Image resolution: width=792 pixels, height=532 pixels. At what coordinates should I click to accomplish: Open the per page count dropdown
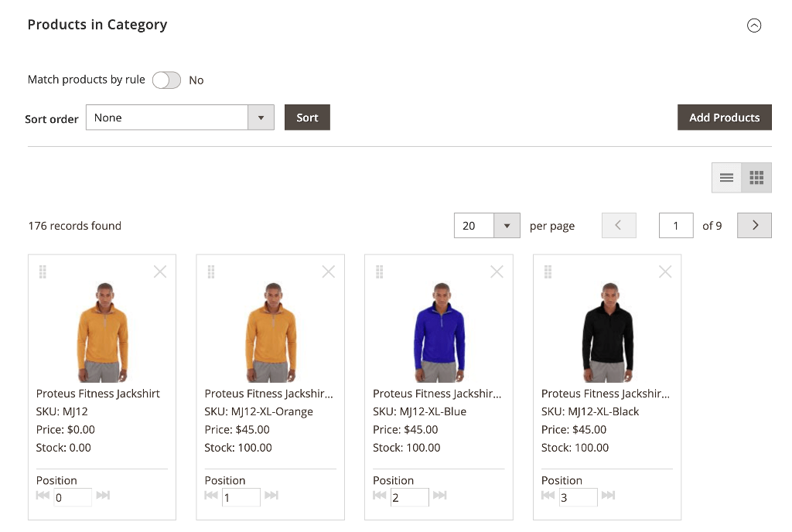(507, 225)
